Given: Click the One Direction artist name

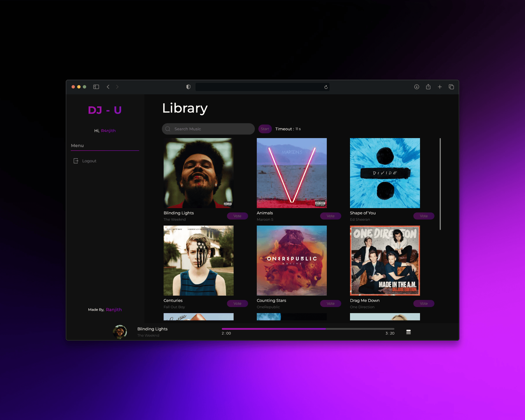Looking at the screenshot, I should (362, 307).
